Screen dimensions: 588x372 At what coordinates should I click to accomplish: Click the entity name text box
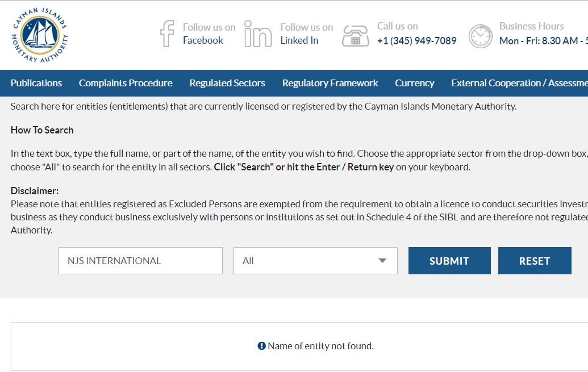(141, 261)
